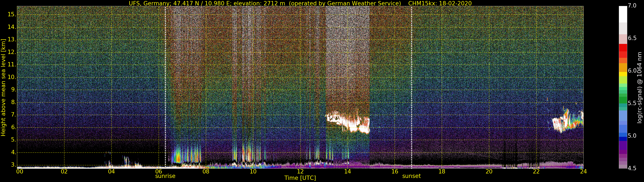The width and height of the screenshot is (644, 182).
Task: Click the '02' tick on the time axis
Action: 64,171
